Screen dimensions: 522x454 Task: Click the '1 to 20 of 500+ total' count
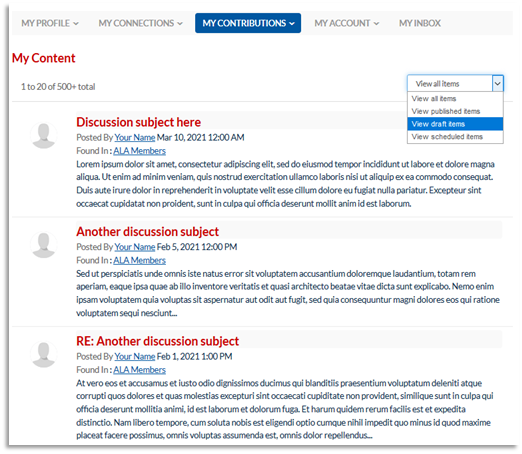tap(58, 87)
